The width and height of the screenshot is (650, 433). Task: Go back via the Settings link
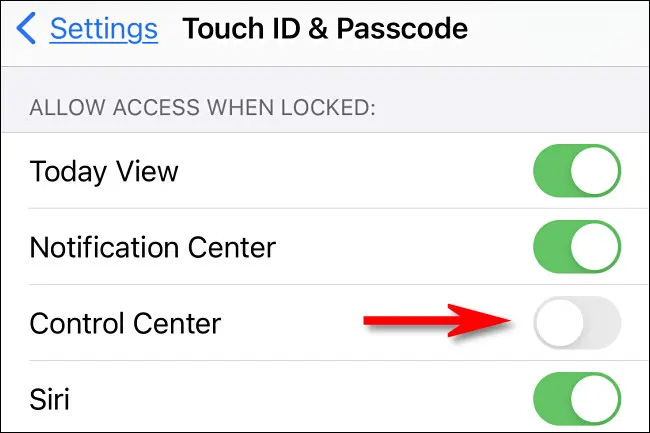click(x=104, y=29)
